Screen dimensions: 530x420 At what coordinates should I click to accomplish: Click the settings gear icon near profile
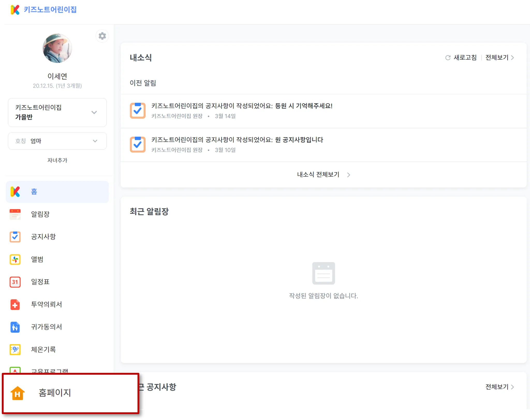(102, 36)
